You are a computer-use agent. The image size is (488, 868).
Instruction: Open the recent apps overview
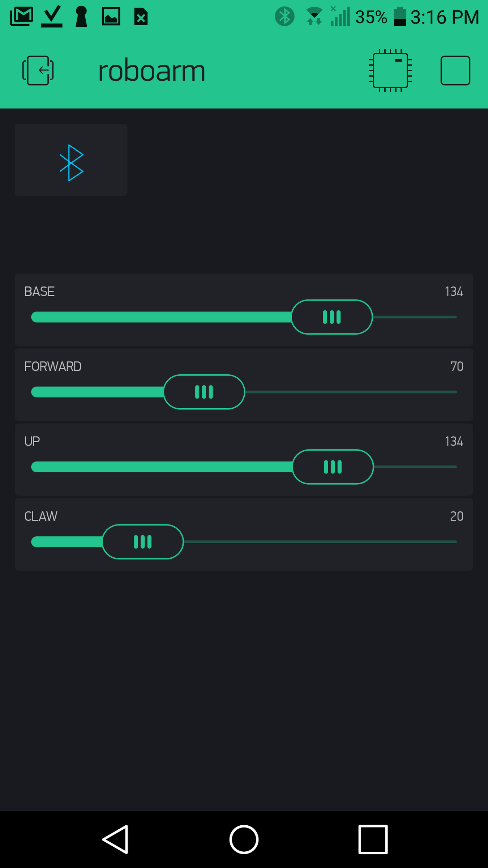373,839
